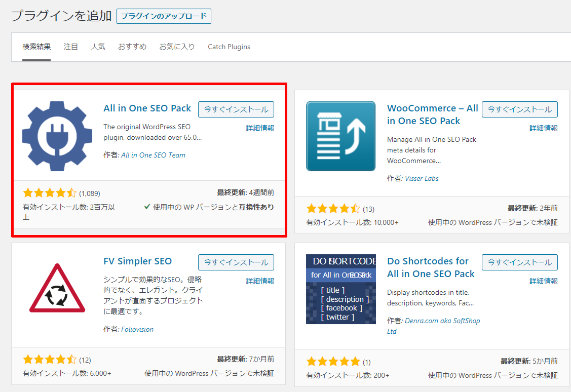Click プラグインのアップロード button
The height and width of the screenshot is (392, 571).
163,16
